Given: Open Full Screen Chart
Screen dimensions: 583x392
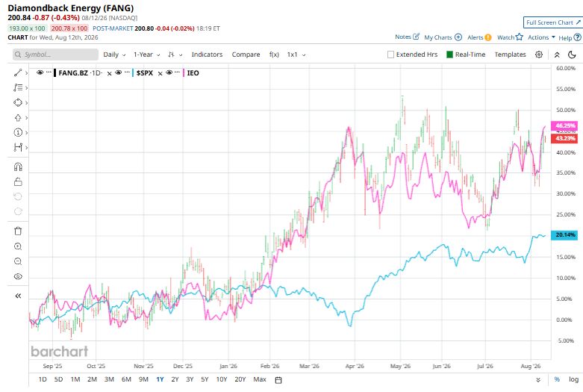Looking at the screenshot, I should coord(553,22).
